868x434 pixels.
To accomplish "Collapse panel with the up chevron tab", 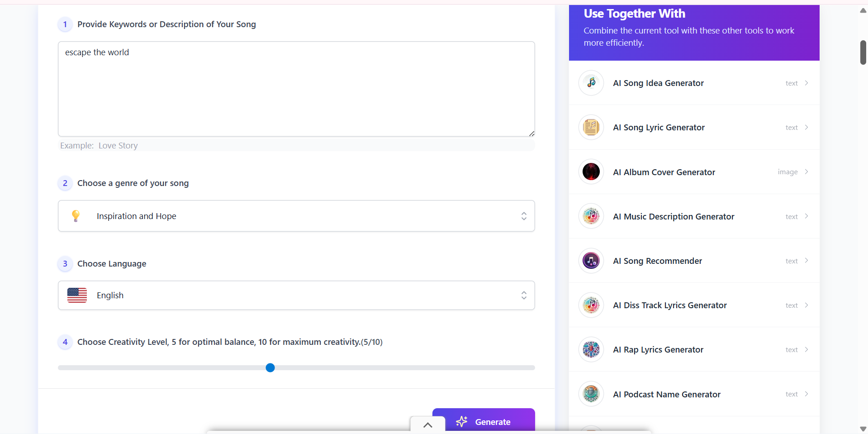I will point(427,425).
